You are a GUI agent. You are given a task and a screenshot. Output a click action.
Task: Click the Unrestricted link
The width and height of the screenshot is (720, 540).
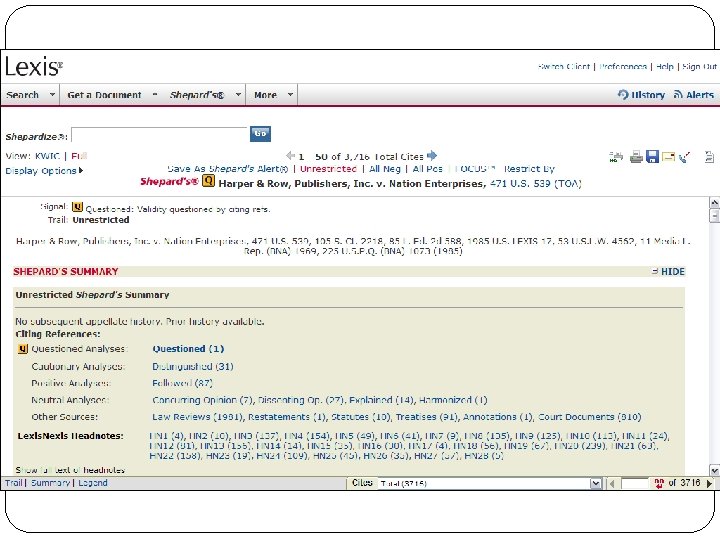[328, 169]
